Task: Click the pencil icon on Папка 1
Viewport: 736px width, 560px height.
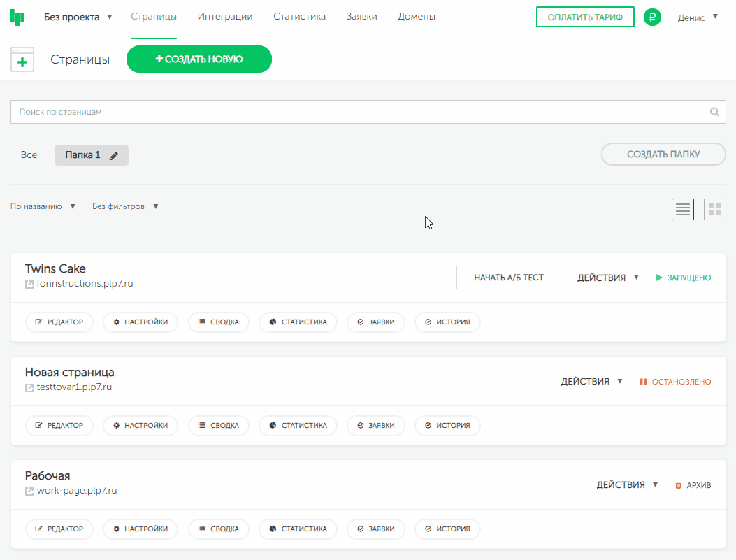Action: 114,156
